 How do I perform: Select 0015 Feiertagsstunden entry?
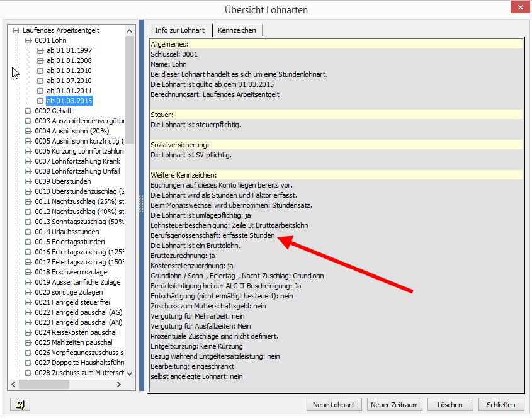[70, 242]
